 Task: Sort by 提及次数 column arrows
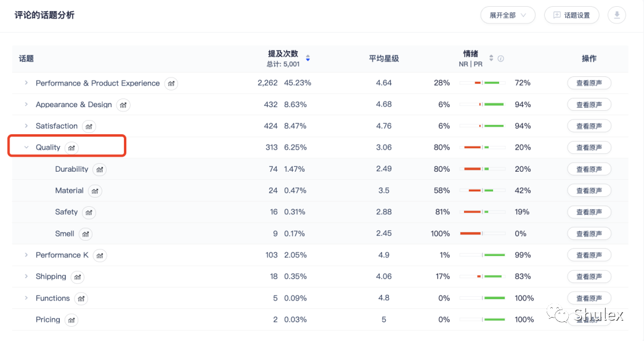(x=308, y=58)
